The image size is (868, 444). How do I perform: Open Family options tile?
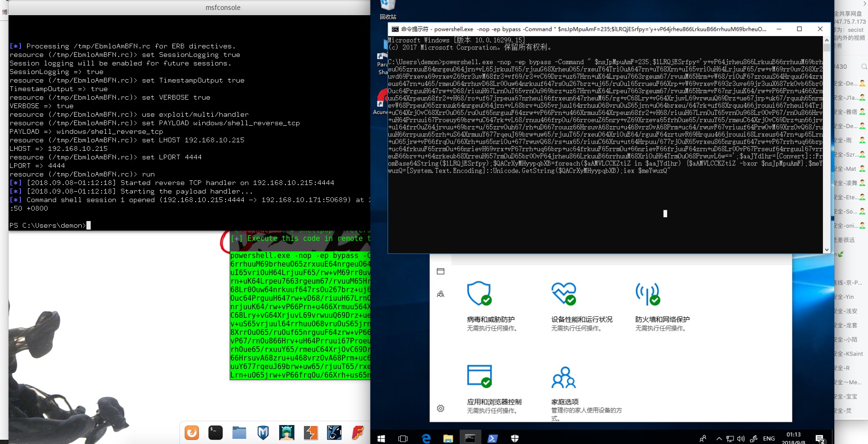(x=586, y=393)
